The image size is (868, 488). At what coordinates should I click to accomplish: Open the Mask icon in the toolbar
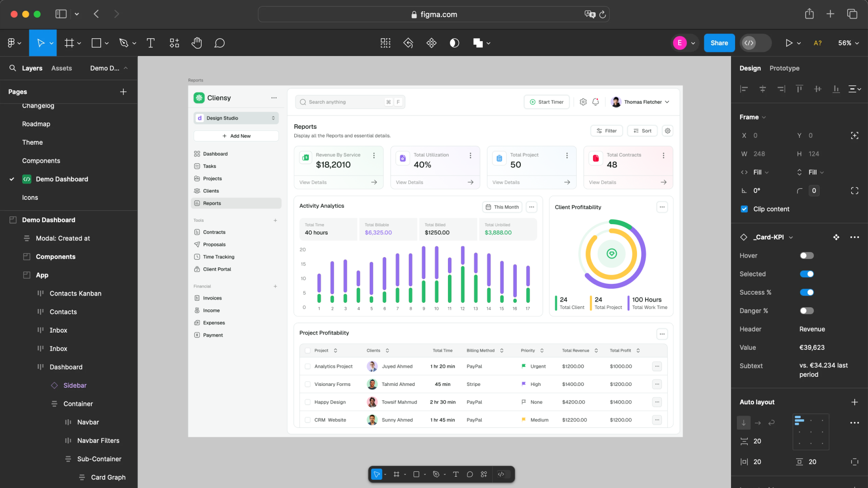tap(454, 43)
